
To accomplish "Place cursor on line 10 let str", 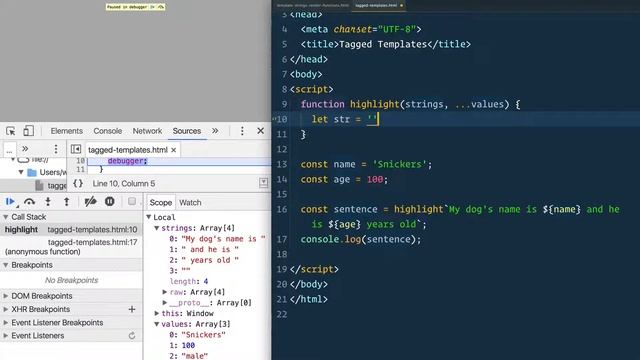I will tap(345, 119).
